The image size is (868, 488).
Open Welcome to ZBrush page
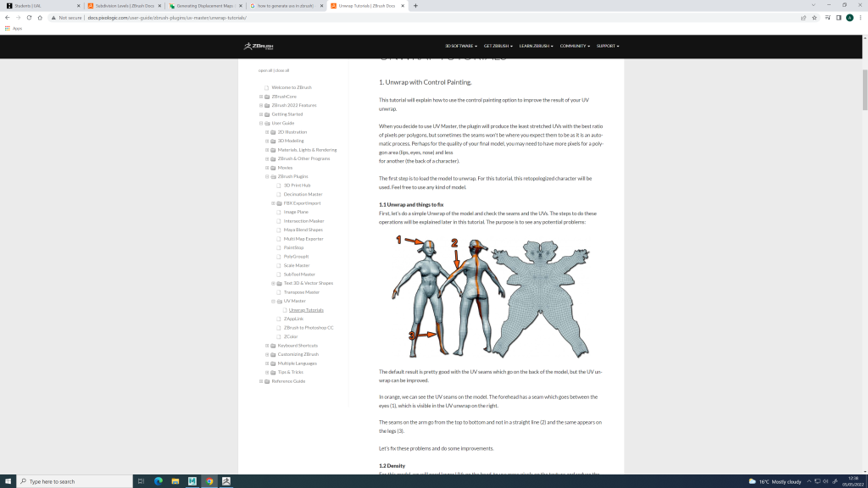[x=292, y=87]
